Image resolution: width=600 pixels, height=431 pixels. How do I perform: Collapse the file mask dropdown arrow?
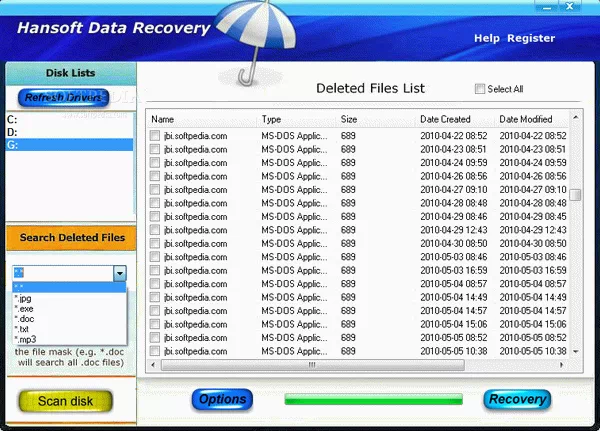coord(119,273)
